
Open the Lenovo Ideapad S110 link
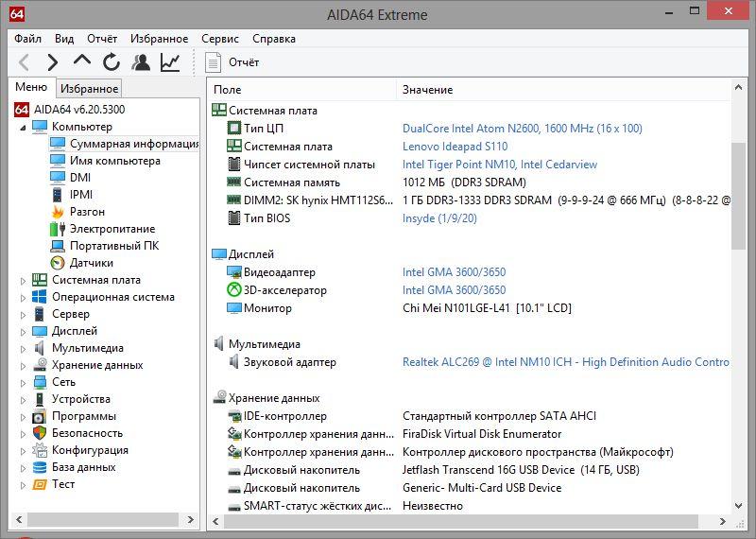pyautogui.click(x=455, y=147)
